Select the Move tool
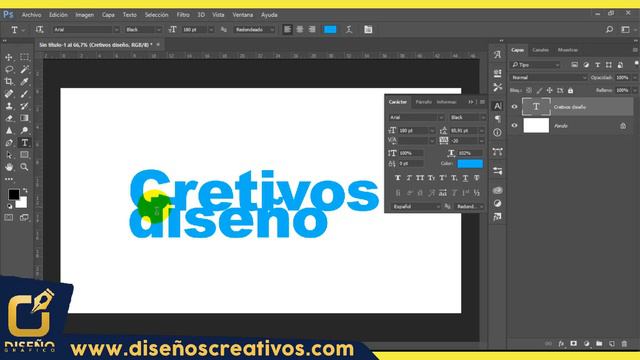This screenshot has height=360, width=640. click(x=9, y=57)
